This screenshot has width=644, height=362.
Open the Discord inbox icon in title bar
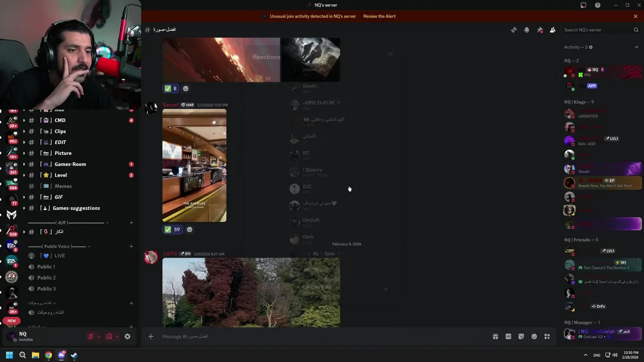(x=583, y=5)
